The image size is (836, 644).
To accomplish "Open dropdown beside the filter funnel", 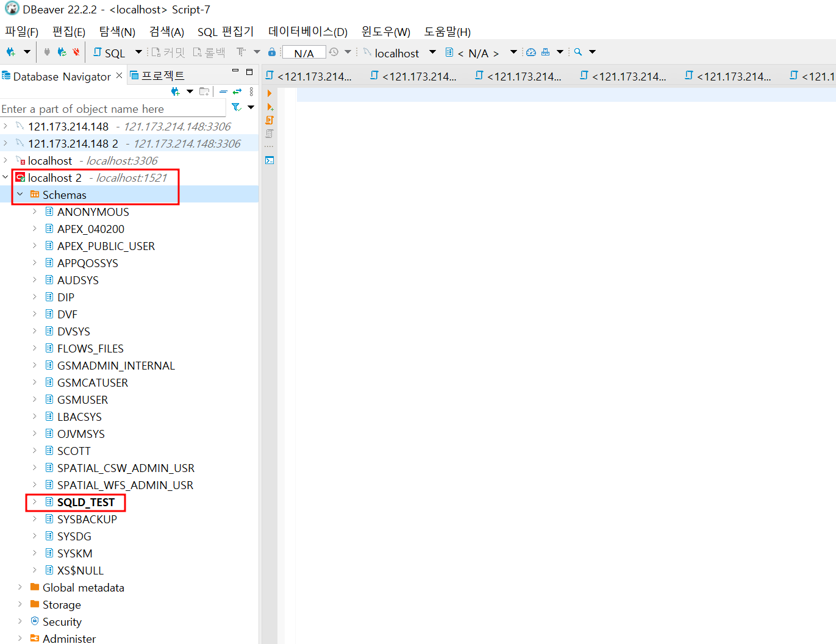I will [251, 107].
